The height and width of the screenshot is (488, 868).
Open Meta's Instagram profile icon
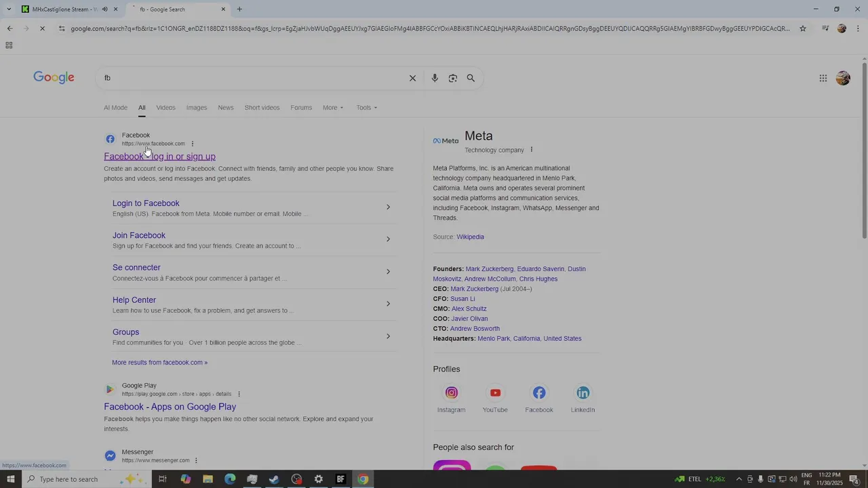pos(452,393)
